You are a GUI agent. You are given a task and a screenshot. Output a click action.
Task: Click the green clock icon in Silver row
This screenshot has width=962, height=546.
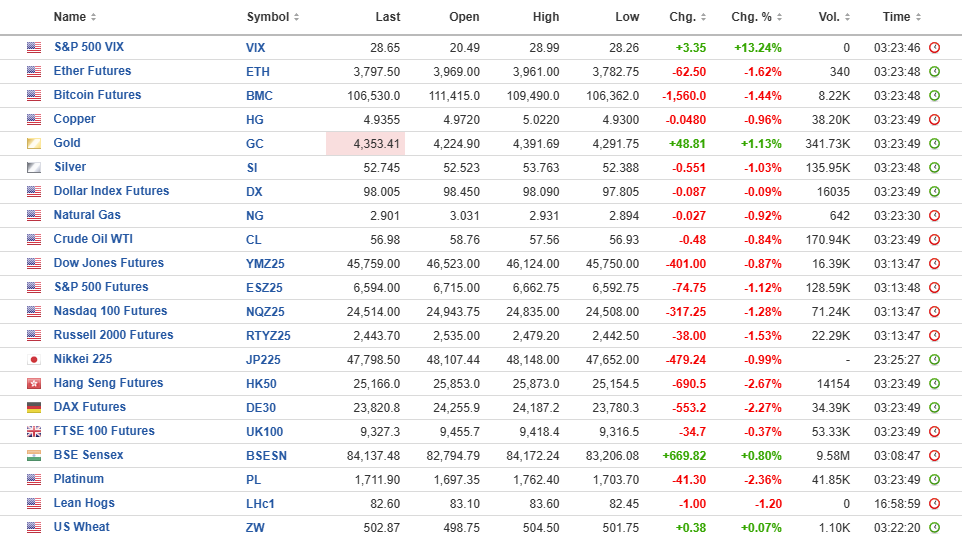coord(934,167)
